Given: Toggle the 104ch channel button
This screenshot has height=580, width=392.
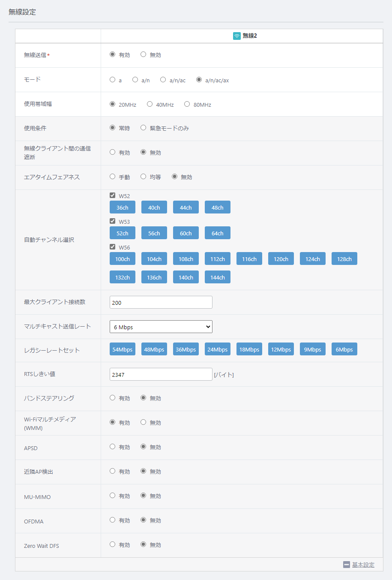Looking at the screenshot, I should [154, 259].
